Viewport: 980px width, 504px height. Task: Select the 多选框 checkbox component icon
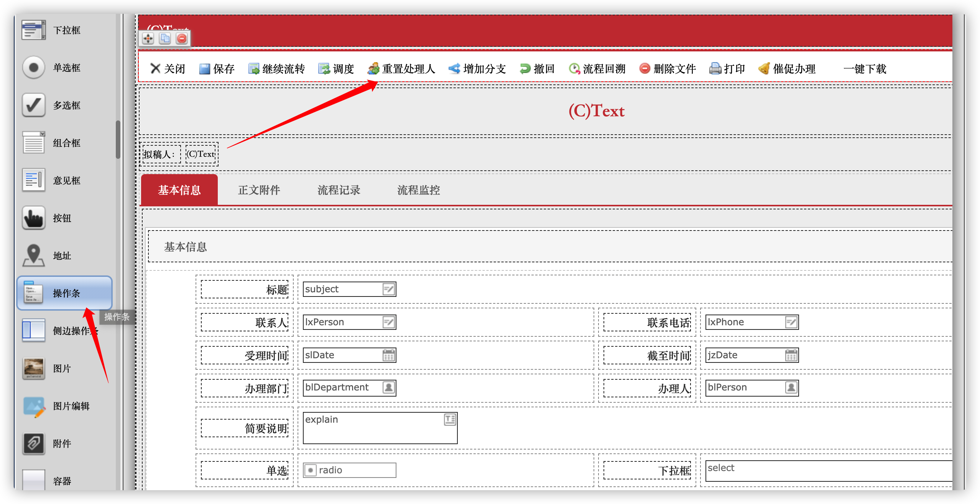click(x=34, y=105)
